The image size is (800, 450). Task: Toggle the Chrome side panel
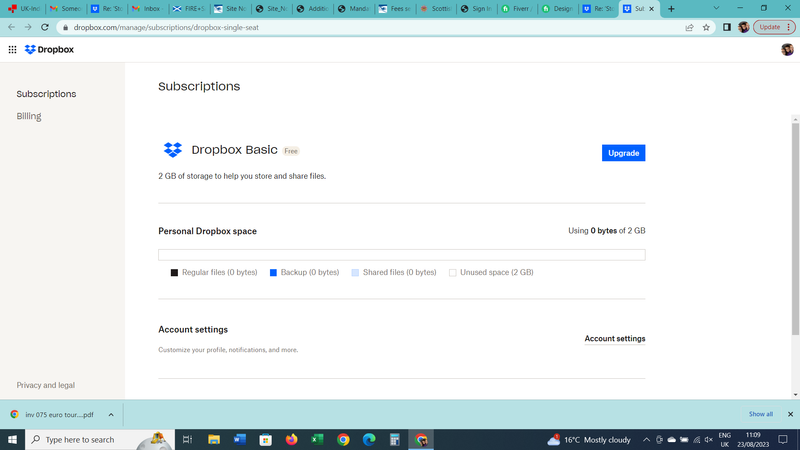(x=727, y=28)
